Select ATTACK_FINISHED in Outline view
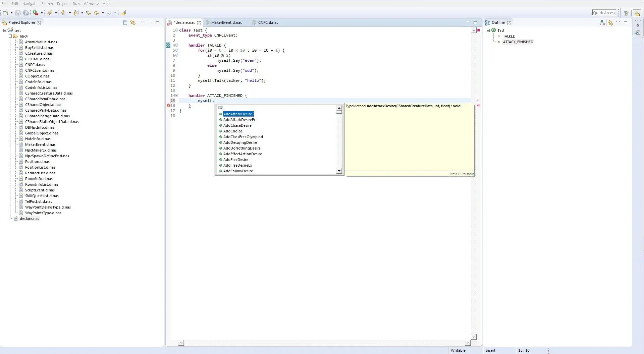Viewport: 644px width, 354px height. [x=518, y=42]
